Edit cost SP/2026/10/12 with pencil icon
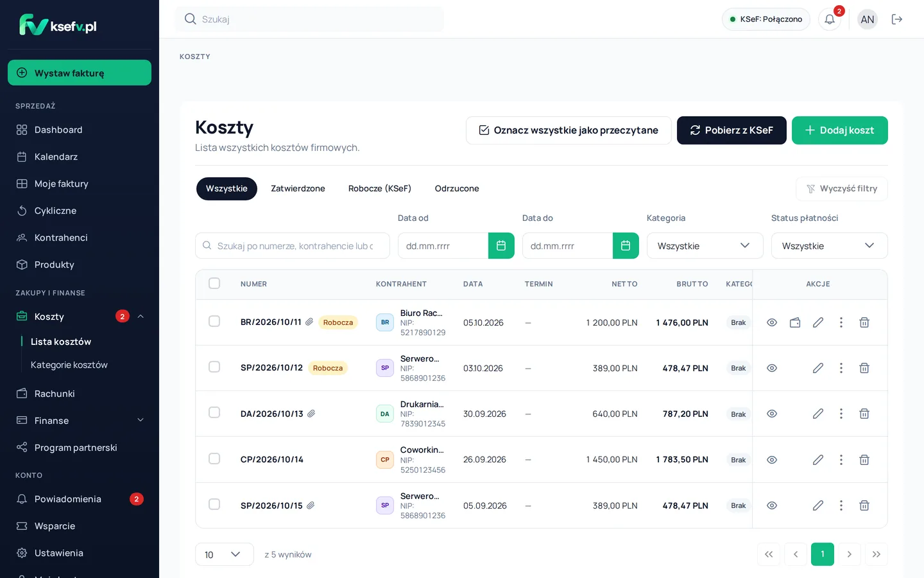The image size is (924, 578). pos(818,368)
